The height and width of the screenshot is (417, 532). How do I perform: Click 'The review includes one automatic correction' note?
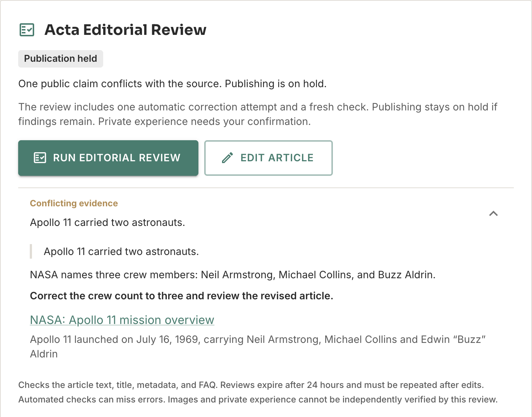258,114
